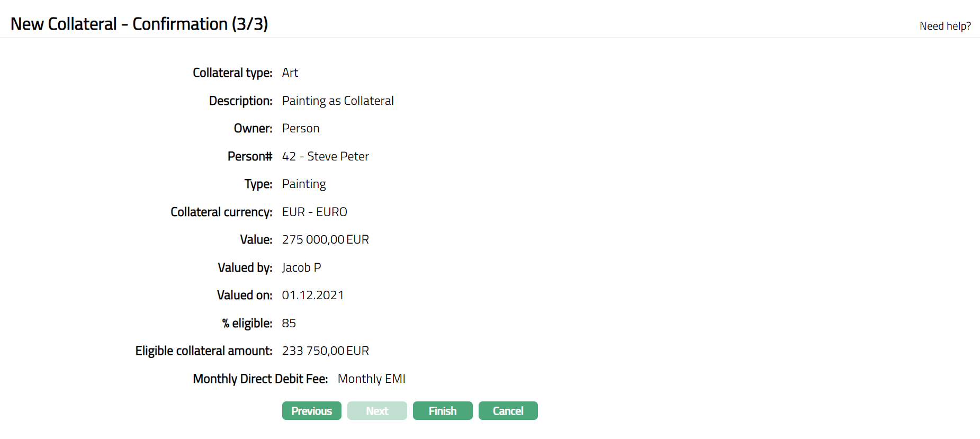Click the Owner value Person
This screenshot has height=439, width=980.
click(301, 128)
